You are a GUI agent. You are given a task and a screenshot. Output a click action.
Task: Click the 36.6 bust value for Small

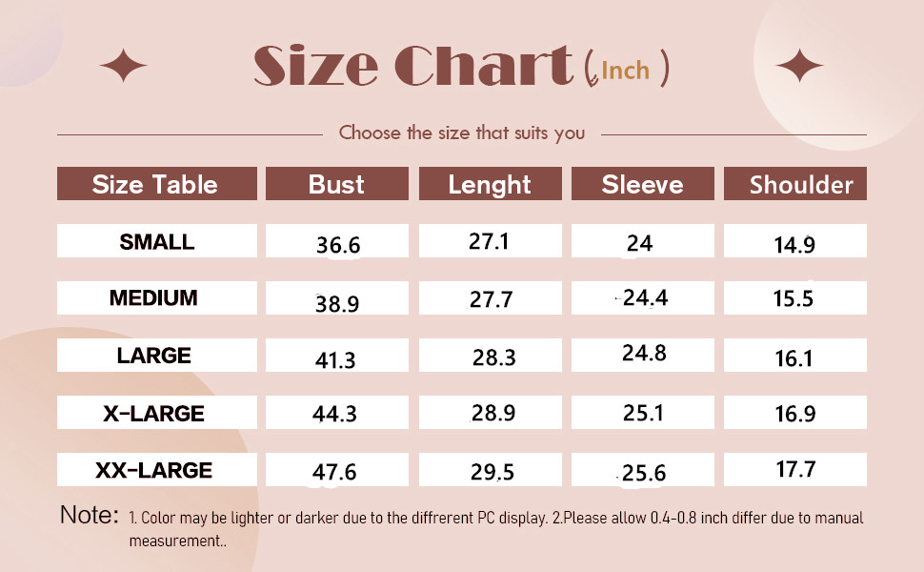pos(338,246)
